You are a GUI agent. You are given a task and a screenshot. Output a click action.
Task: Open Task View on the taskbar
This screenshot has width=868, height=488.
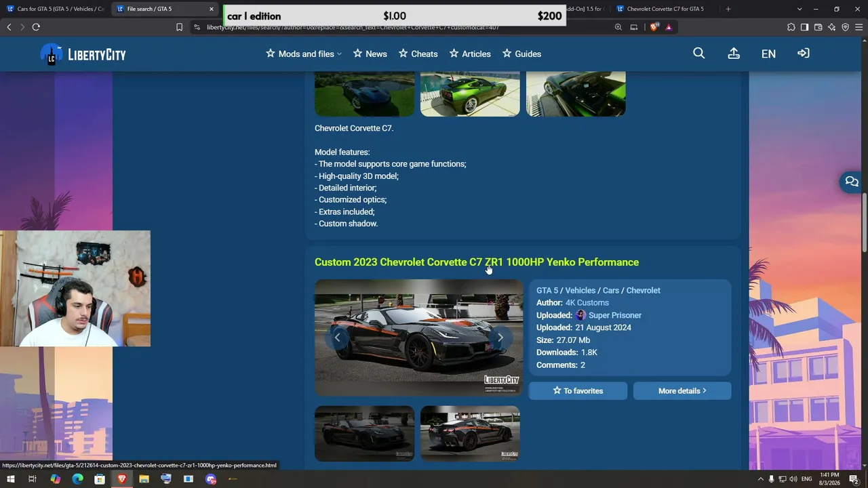pyautogui.click(x=32, y=479)
